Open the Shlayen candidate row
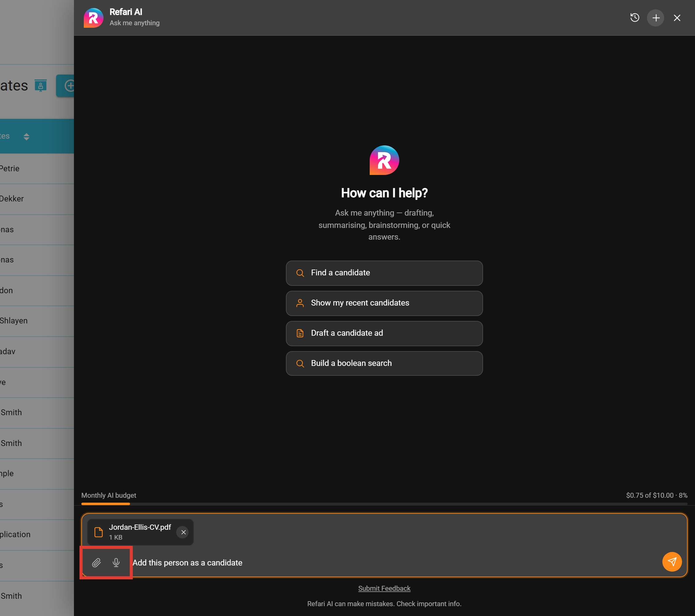This screenshot has height=616, width=695. [37, 321]
